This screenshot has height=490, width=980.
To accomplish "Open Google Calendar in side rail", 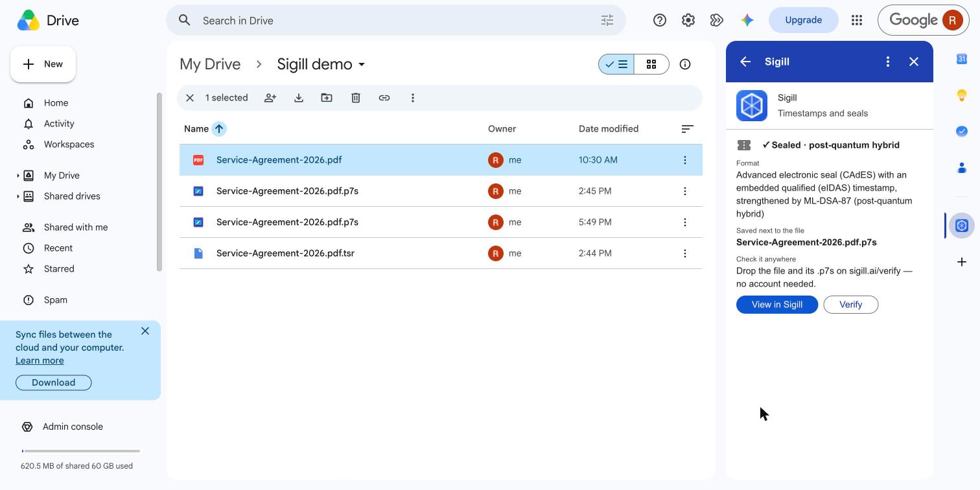I will point(962,59).
